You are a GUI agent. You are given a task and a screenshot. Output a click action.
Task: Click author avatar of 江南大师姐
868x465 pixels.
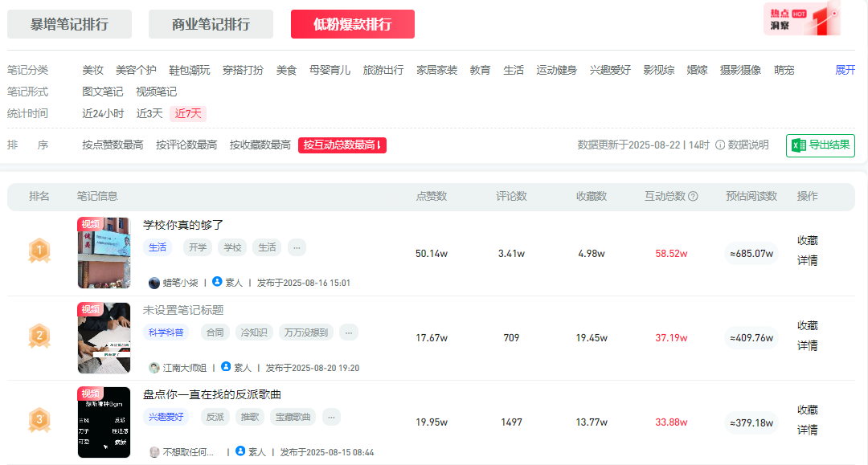[x=154, y=368]
